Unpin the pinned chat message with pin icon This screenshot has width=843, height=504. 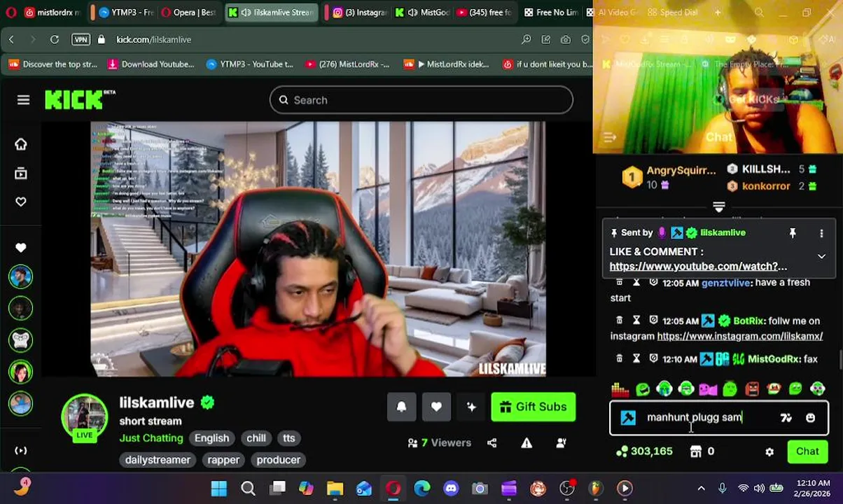pyautogui.click(x=793, y=233)
